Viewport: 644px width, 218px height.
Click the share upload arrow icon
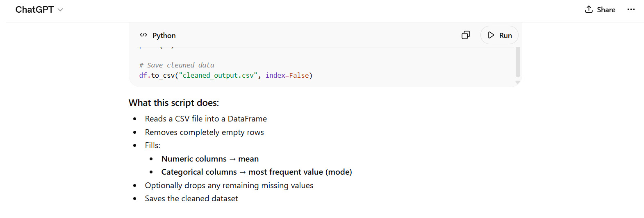tap(589, 9)
